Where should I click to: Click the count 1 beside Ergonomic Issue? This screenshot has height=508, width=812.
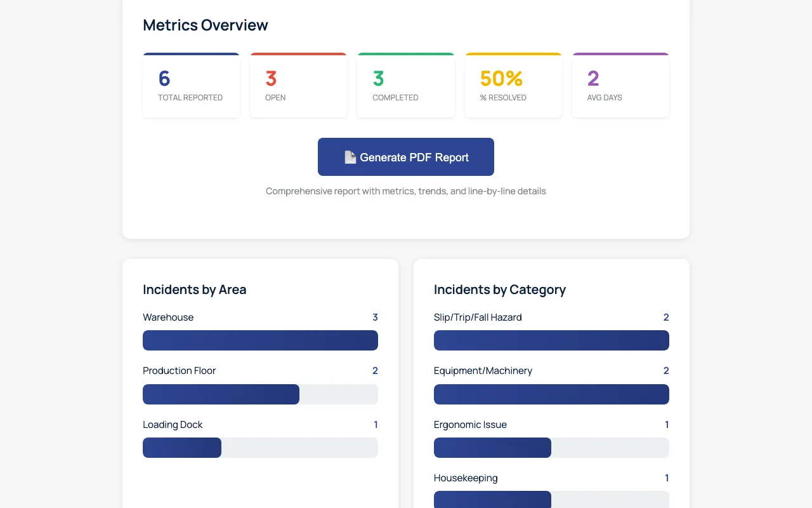pos(667,425)
